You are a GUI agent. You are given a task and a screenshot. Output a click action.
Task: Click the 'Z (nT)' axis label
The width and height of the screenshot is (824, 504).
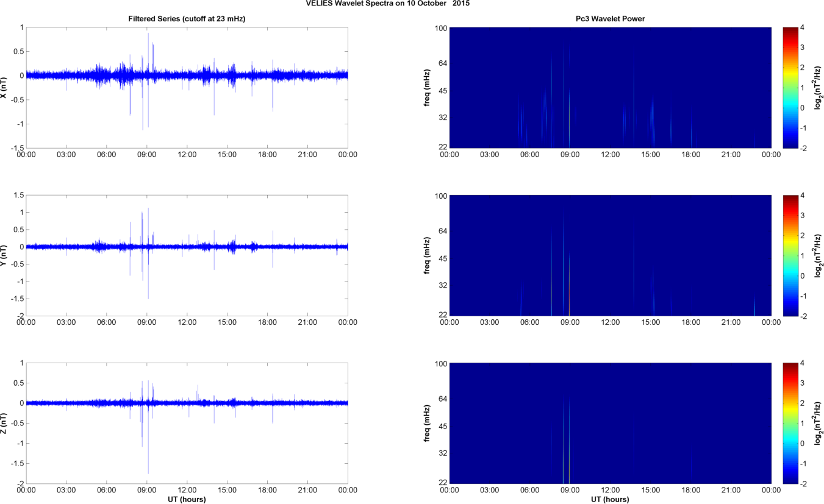coord(4,424)
